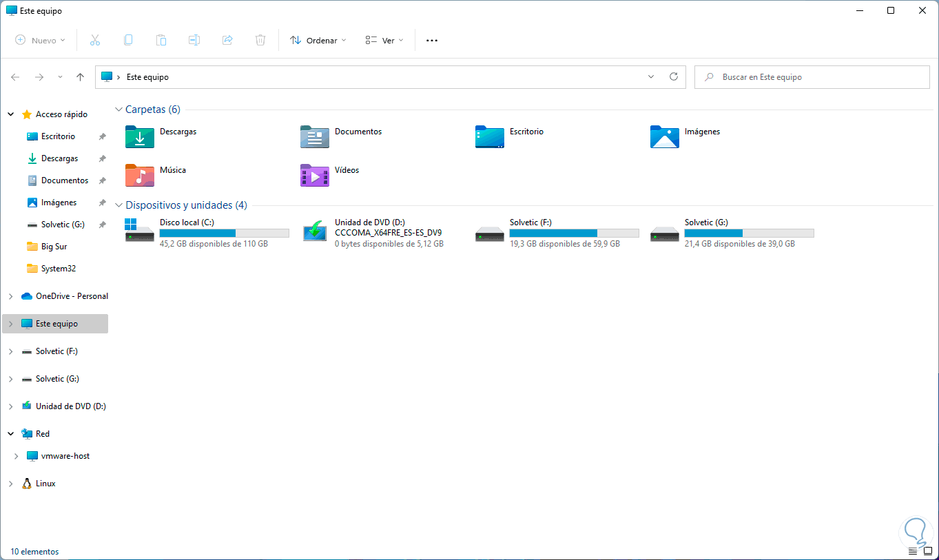
Task: Select Disco local (C:) drive icon
Action: pyautogui.click(x=140, y=230)
